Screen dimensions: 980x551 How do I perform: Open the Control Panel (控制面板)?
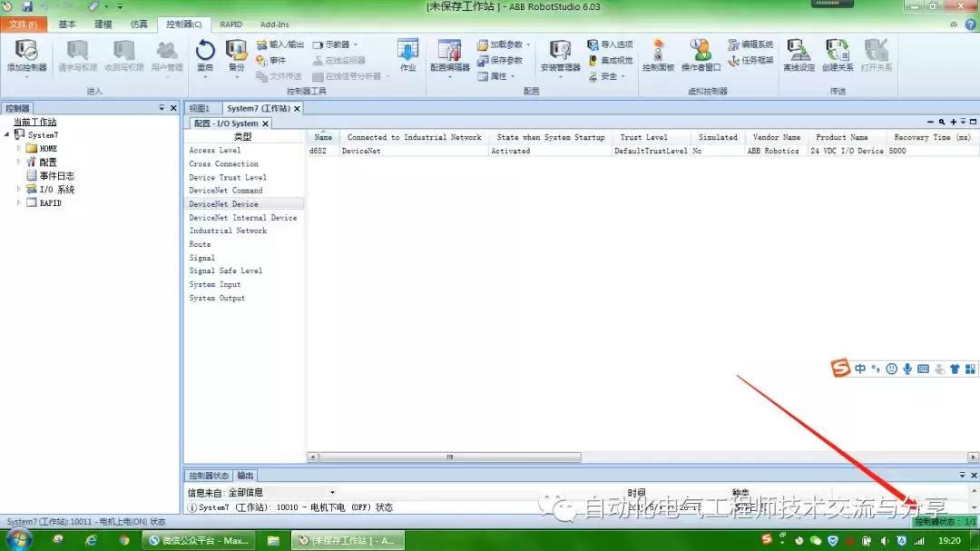pyautogui.click(x=658, y=54)
